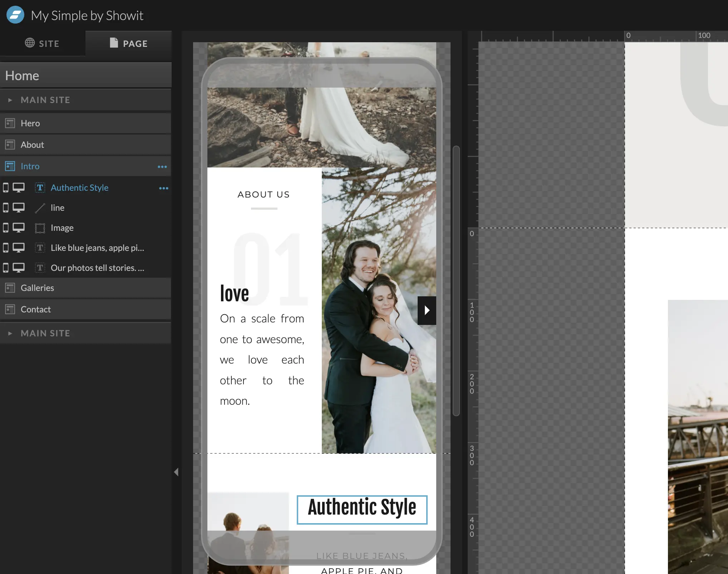Click the Authentic Style layer name
This screenshot has height=574, width=728.
click(x=79, y=187)
